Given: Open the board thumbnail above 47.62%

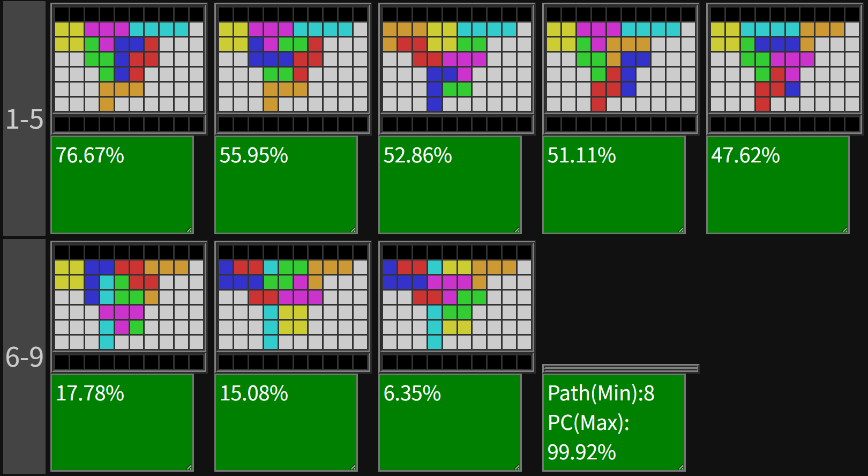Looking at the screenshot, I should [785, 69].
